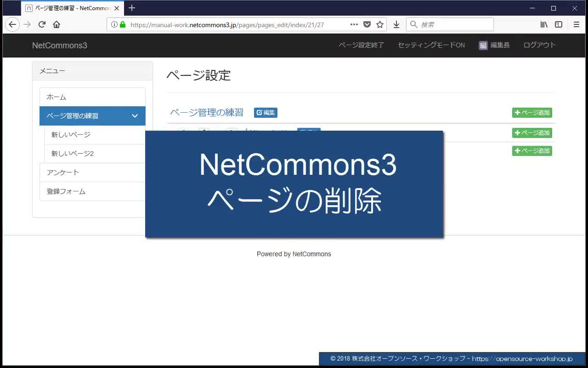
Task: Open the library bookshelf icon
Action: tap(544, 24)
